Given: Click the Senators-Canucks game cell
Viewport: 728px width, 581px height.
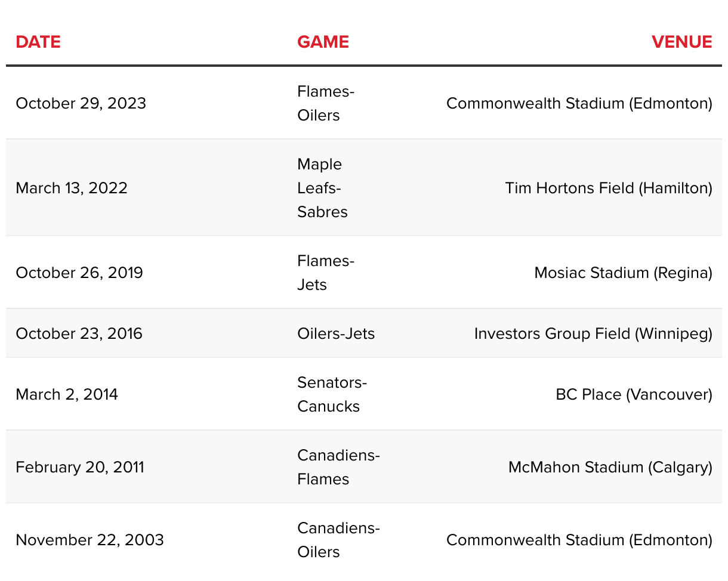Looking at the screenshot, I should (332, 394).
